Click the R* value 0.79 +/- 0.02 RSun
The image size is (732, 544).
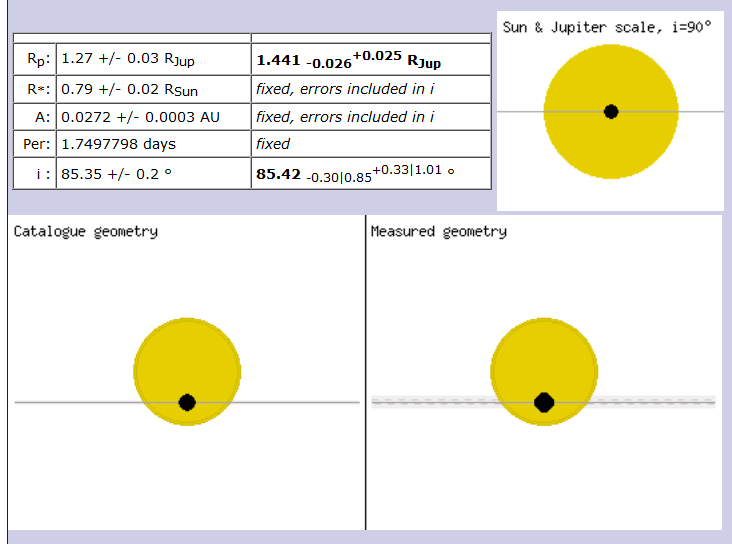(128, 88)
